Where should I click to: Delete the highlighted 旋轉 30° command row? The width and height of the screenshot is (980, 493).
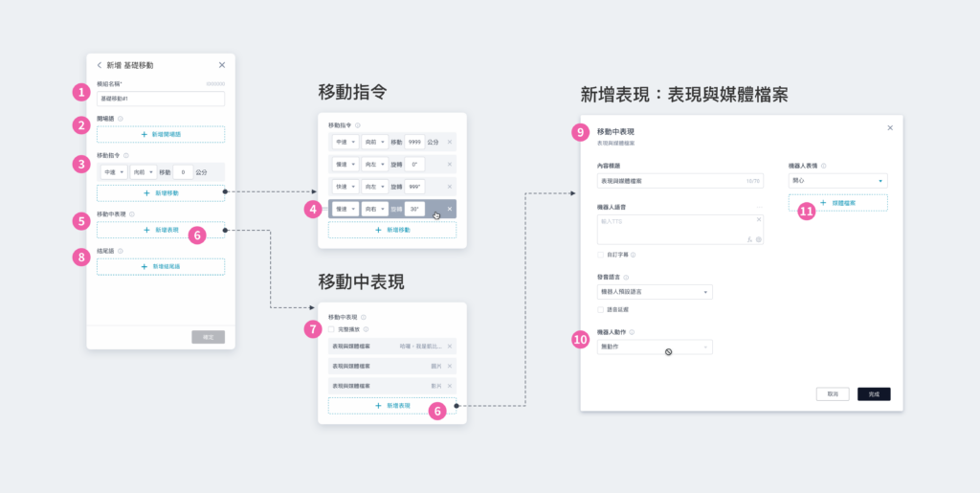(x=450, y=209)
